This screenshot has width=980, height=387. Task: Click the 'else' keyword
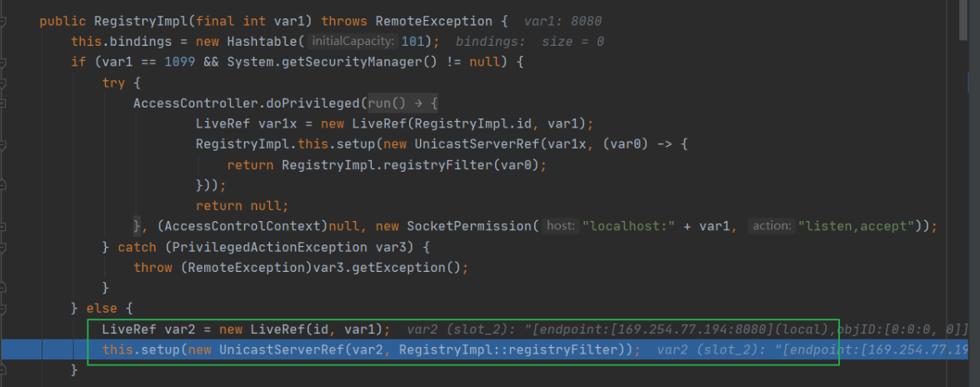click(102, 309)
